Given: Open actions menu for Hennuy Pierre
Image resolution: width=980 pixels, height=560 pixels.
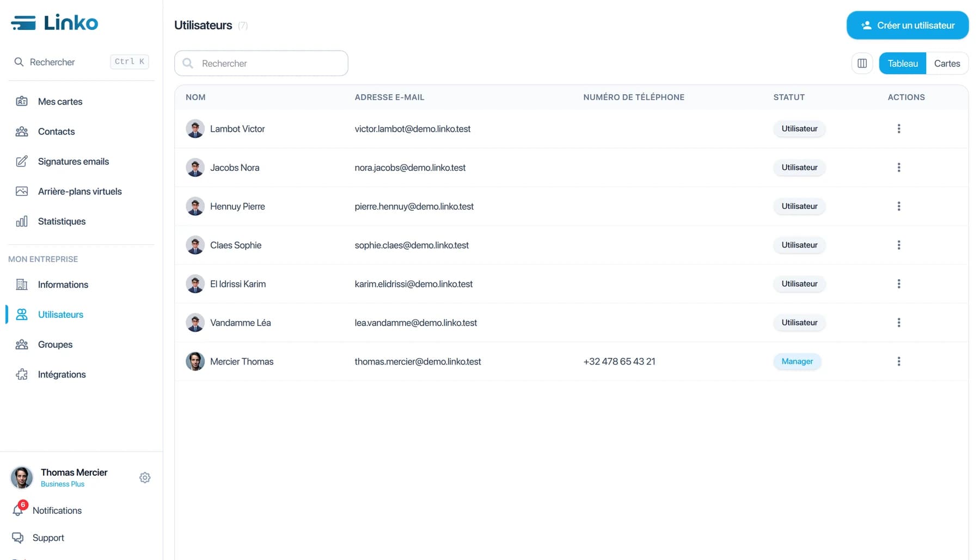Looking at the screenshot, I should (898, 206).
